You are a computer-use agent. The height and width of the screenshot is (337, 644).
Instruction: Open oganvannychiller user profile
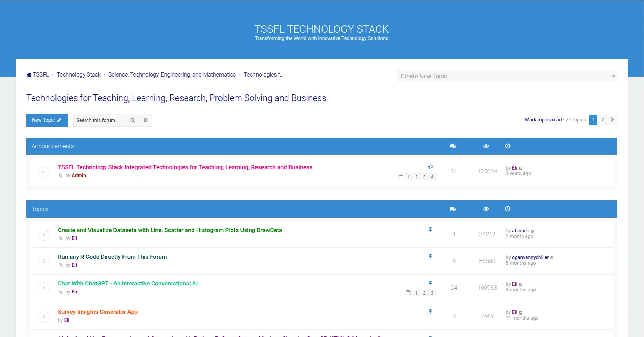point(530,257)
